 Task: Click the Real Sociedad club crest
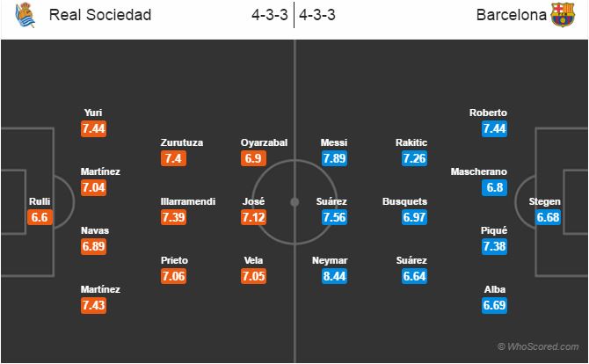(x=25, y=15)
